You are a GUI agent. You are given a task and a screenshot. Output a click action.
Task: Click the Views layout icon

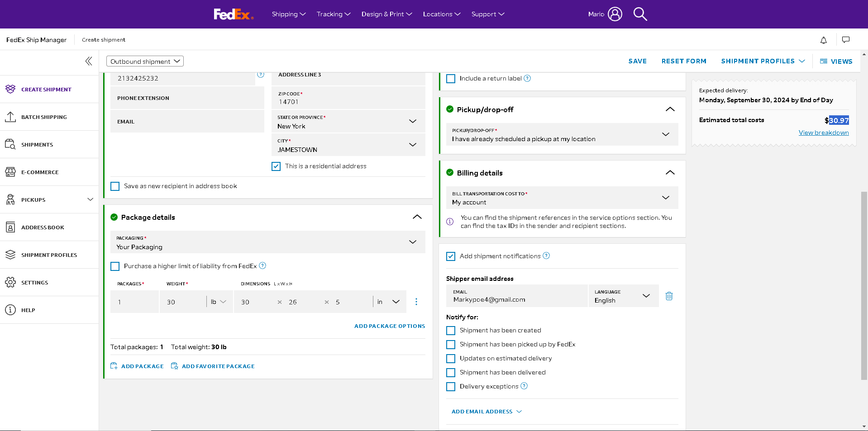[824, 61]
